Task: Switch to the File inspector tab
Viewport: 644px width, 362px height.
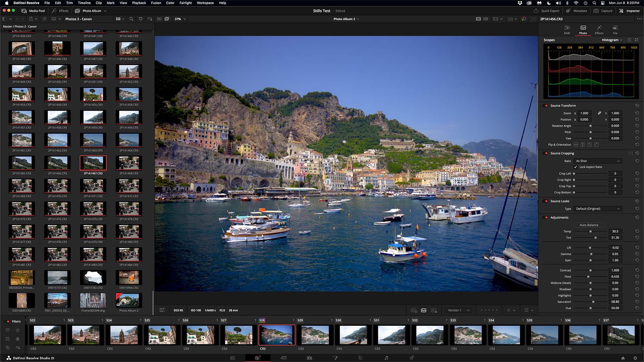Action: [615, 30]
